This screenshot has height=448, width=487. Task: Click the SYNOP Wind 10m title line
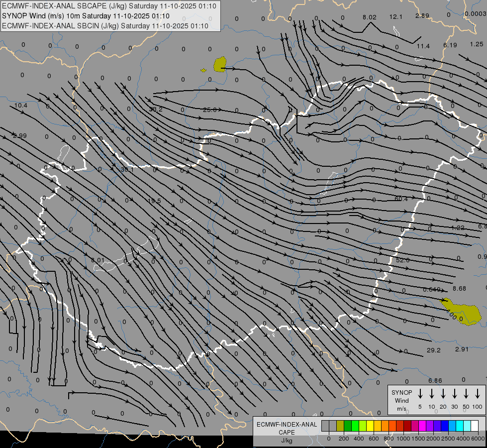click(89, 16)
